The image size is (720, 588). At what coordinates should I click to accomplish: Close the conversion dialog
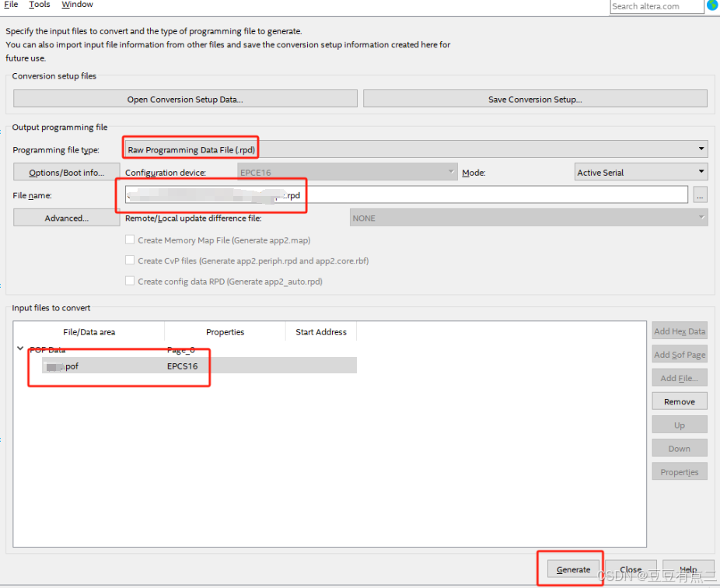[x=631, y=569]
